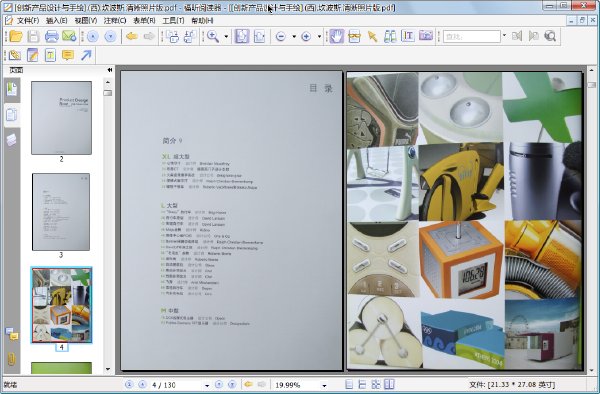This screenshot has width=600, height=394.
Task: Select the yellow tool next to Hand tool
Action: (354, 36)
